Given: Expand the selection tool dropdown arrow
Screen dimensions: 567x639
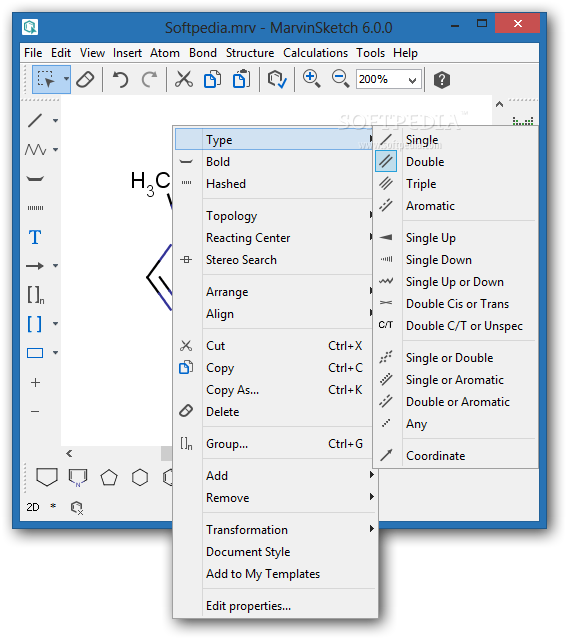Looking at the screenshot, I should pos(66,79).
